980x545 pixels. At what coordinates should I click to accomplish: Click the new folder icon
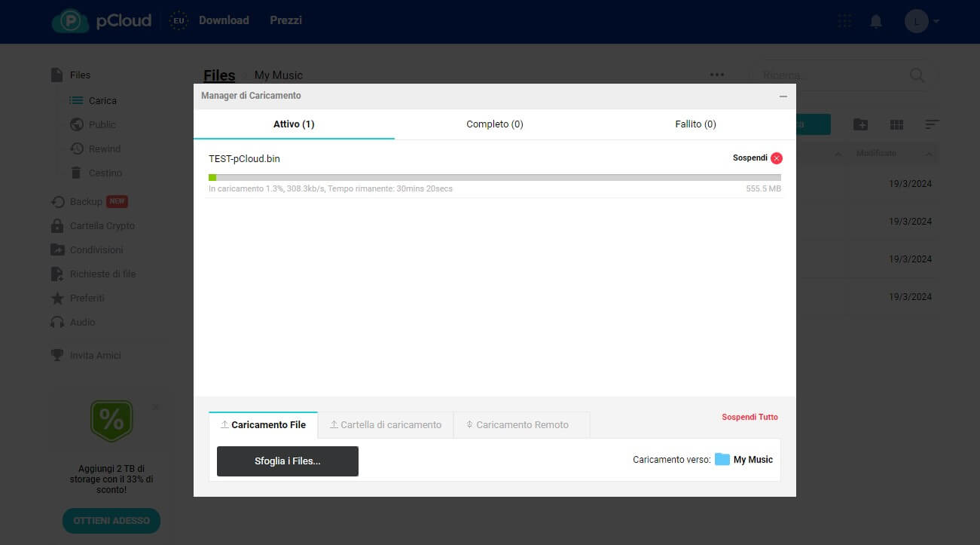[860, 124]
